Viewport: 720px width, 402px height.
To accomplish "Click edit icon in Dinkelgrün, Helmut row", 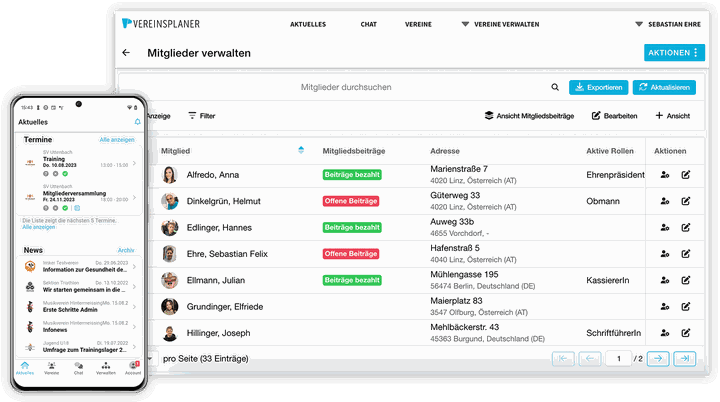I will tap(686, 201).
